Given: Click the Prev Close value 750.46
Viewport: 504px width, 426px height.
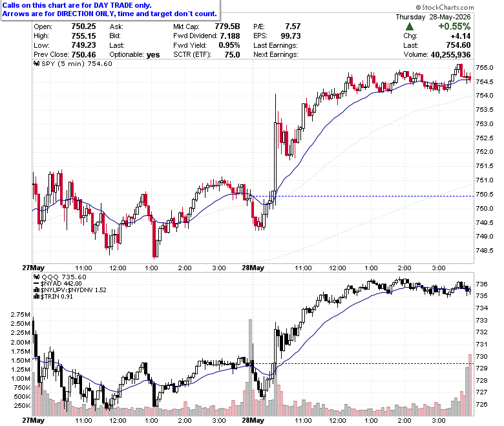Looking at the screenshot, I should [x=83, y=55].
